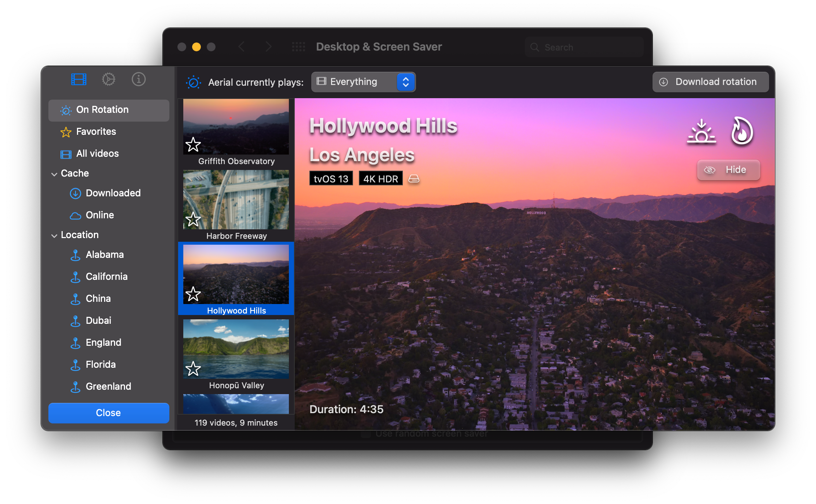This screenshot has width=816, height=504.
Task: Select California from locations
Action: coord(107,277)
